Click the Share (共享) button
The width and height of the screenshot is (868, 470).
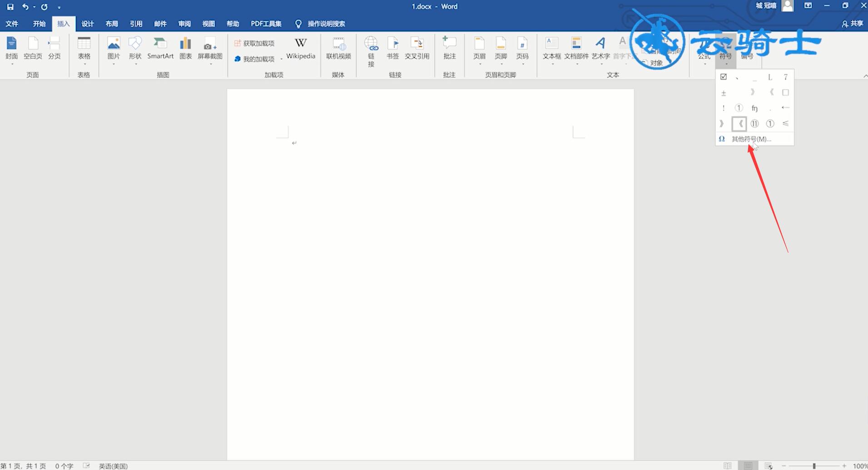coord(852,24)
